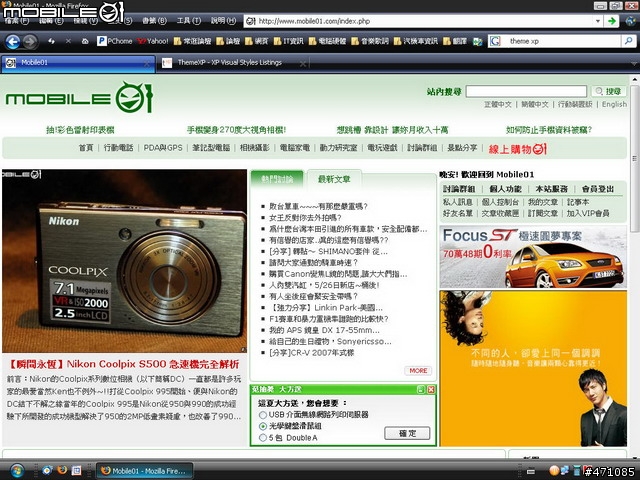Viewport: 640px width, 480px height.
Task: Click inside the 站內搜尋 input field
Action: pos(526,91)
